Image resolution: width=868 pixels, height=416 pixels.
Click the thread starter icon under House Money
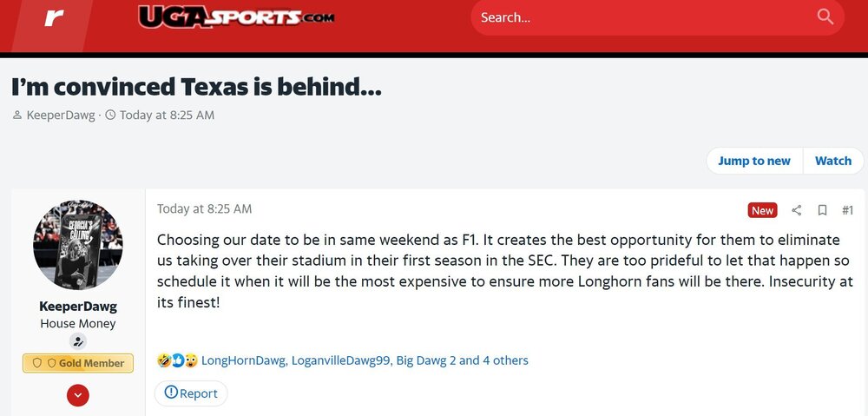(x=78, y=342)
